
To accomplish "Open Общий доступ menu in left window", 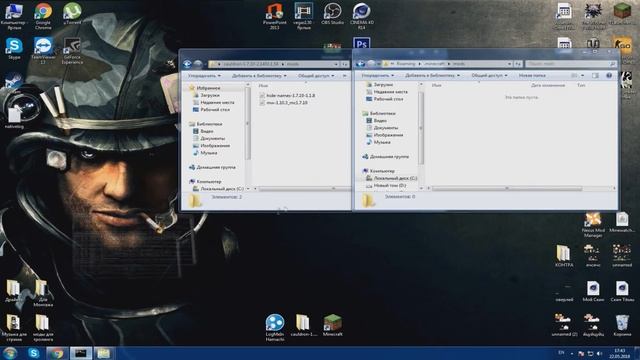I will coord(316,76).
